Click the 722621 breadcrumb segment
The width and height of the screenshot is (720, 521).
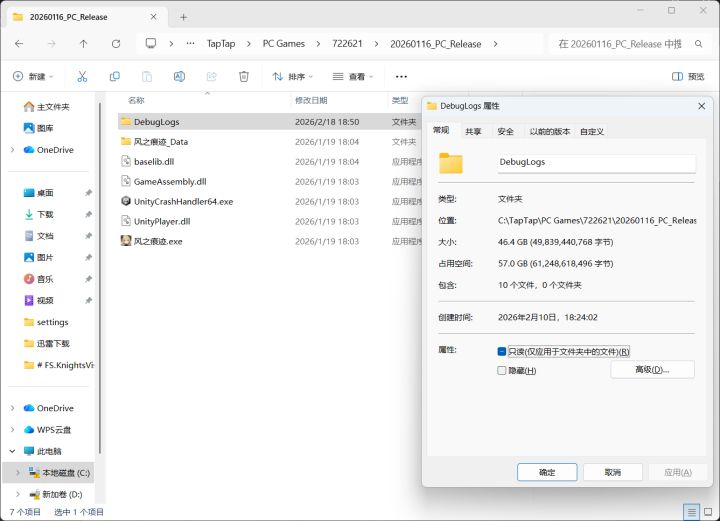tap(347, 44)
